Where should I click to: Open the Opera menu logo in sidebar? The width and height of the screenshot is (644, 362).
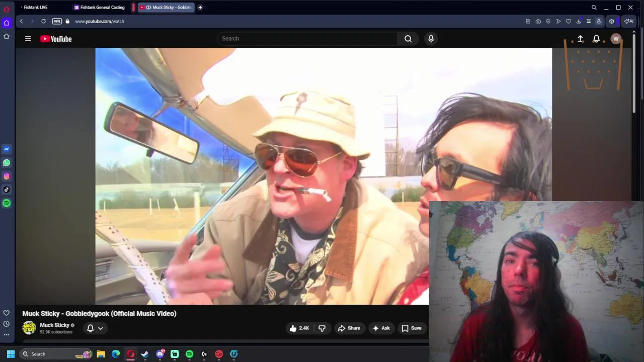tap(7, 9)
